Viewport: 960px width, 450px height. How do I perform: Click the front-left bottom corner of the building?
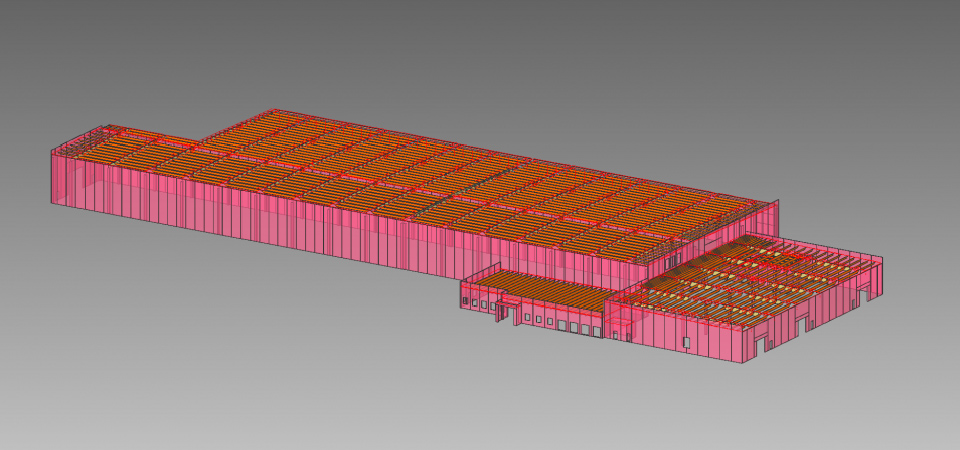click(x=53, y=205)
